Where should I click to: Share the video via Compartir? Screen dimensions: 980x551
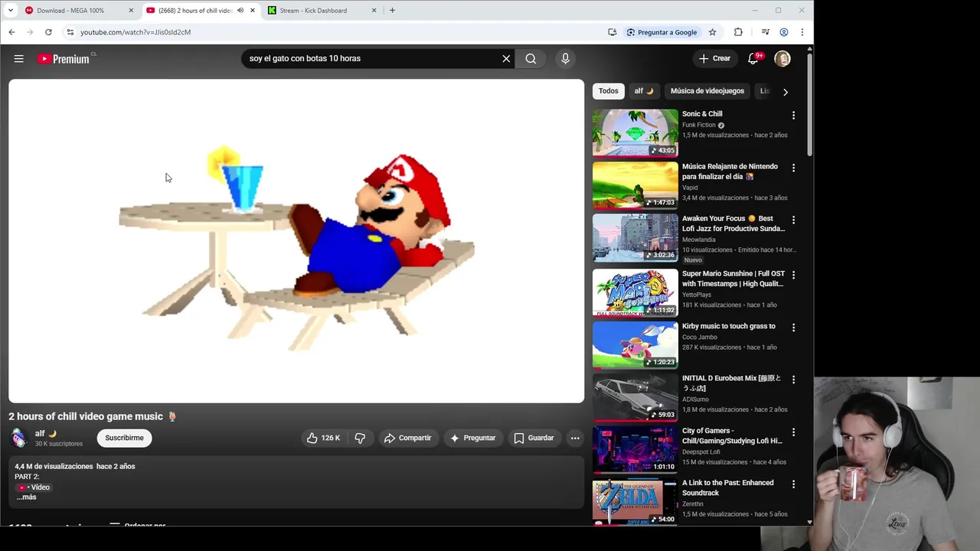click(x=407, y=438)
